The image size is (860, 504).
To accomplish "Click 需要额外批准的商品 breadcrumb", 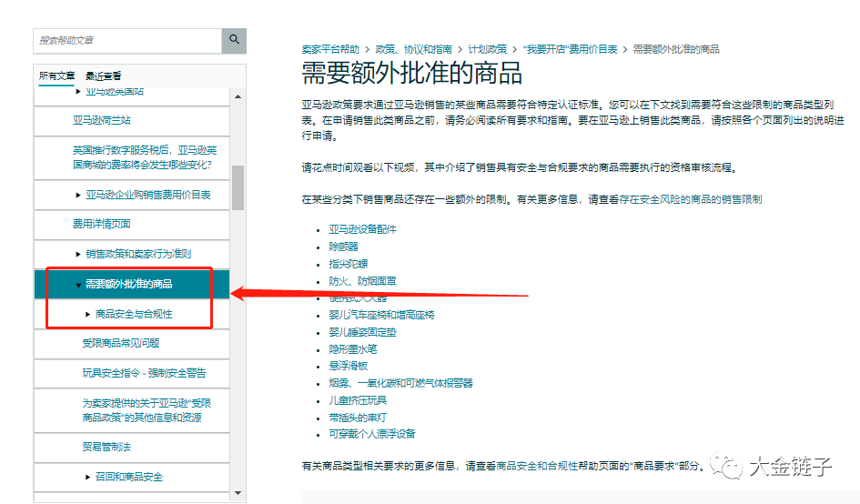I will 676,49.
